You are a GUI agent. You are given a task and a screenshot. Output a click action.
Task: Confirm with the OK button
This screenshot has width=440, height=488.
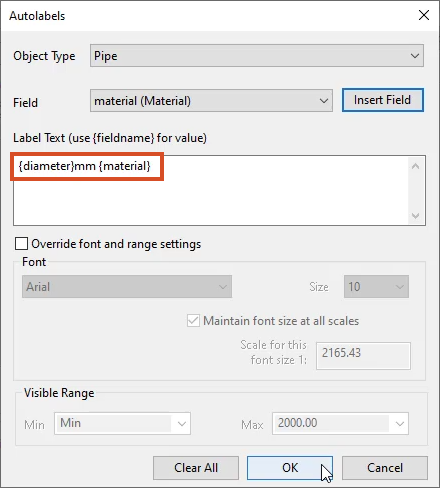(290, 468)
